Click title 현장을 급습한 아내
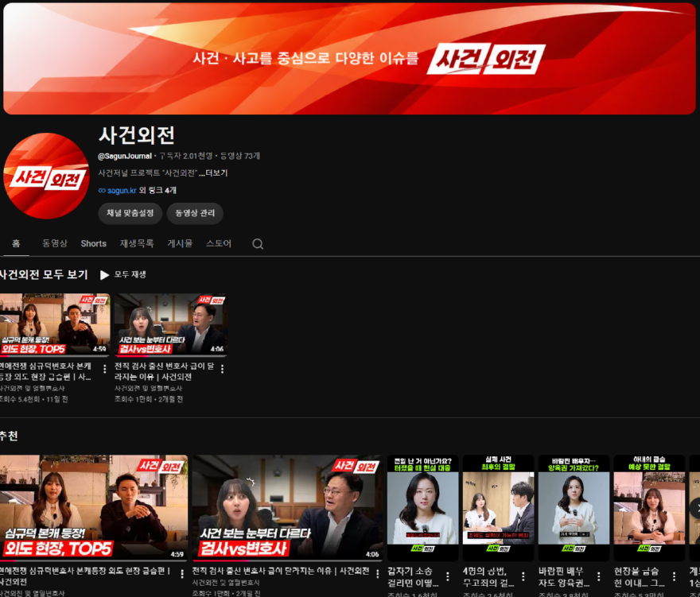Viewport: 700px width, 597px height. click(x=640, y=577)
